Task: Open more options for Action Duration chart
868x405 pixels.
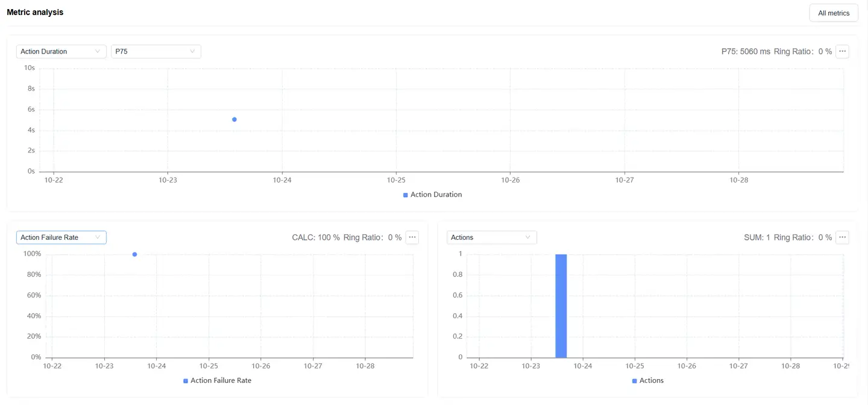Action: click(843, 51)
